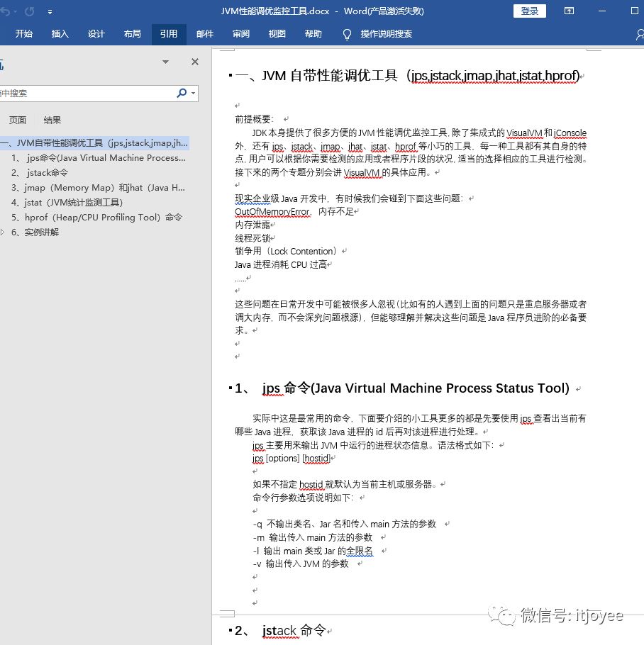Open the search options dropdown arrow
The image size is (644, 645).
(x=193, y=94)
